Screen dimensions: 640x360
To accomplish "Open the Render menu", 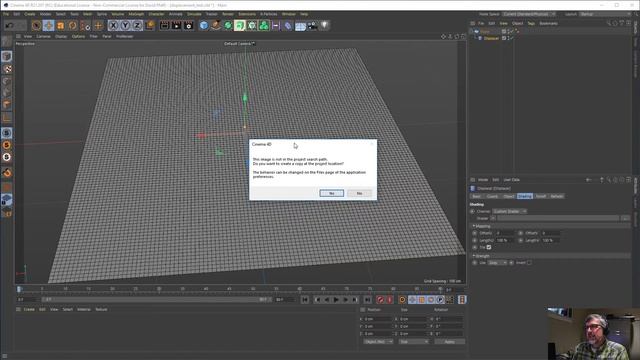I will click(228, 14).
